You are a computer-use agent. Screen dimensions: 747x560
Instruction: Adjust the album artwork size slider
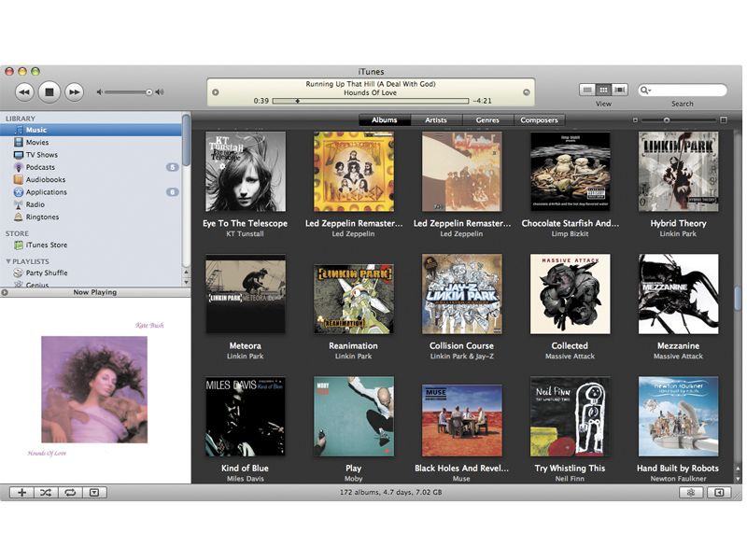667,120
